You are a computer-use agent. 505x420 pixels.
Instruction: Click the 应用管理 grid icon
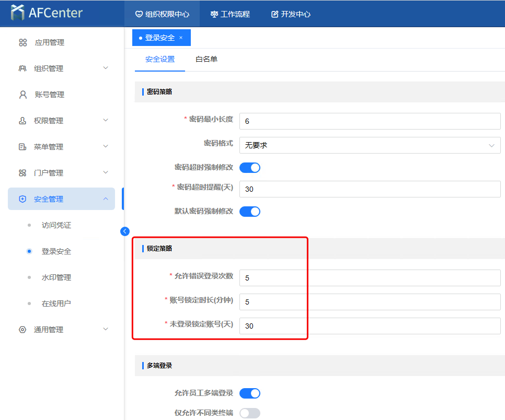tap(22, 42)
